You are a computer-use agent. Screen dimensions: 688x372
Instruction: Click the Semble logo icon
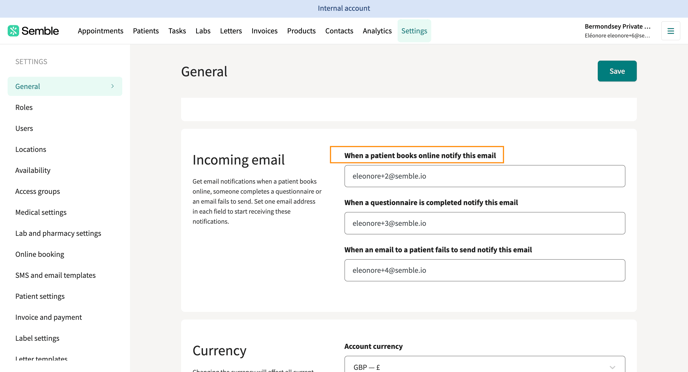click(13, 31)
